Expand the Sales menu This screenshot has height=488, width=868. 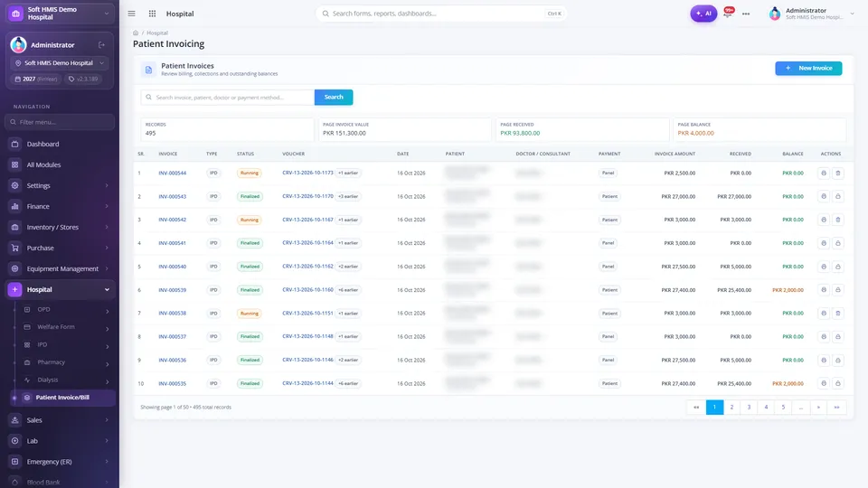point(60,420)
